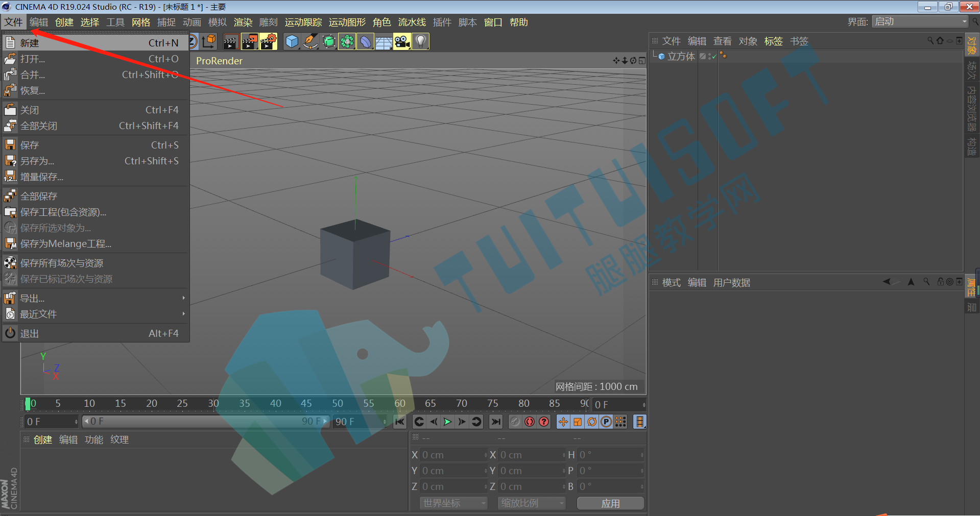
Task: Click the 应用 apply button
Action: click(x=610, y=503)
